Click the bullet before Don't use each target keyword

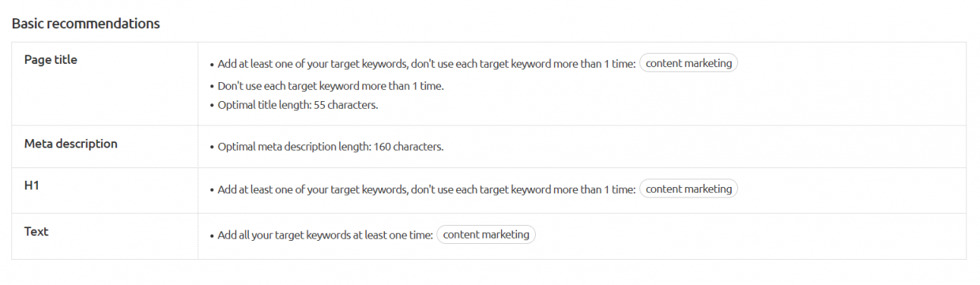212,87
